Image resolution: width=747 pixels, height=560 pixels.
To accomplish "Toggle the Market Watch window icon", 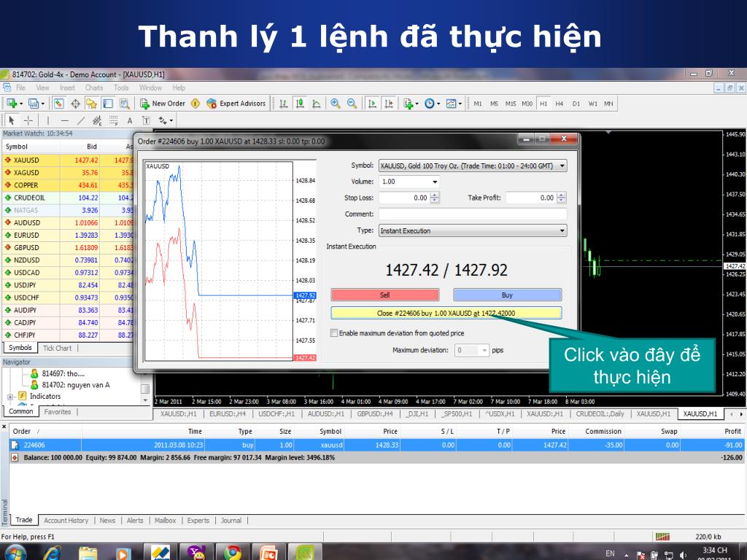I will (58, 104).
